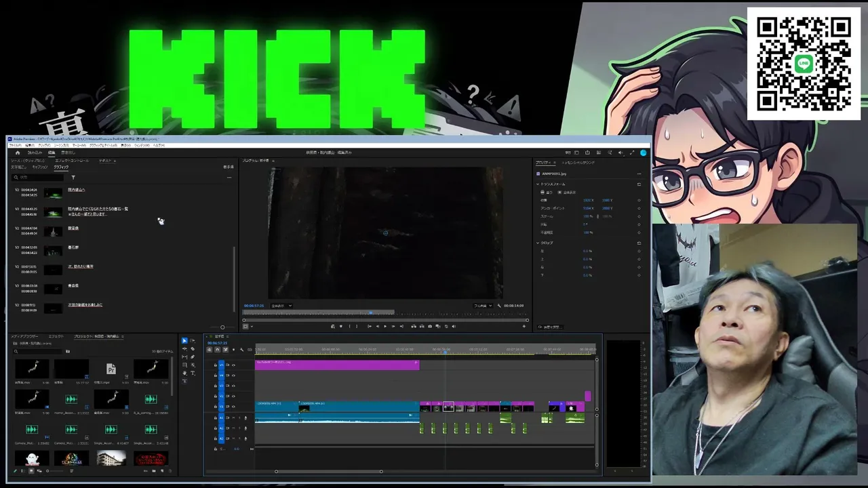Open Timeline display settings wrench
Viewport: 868px width, 488px height.
241,350
